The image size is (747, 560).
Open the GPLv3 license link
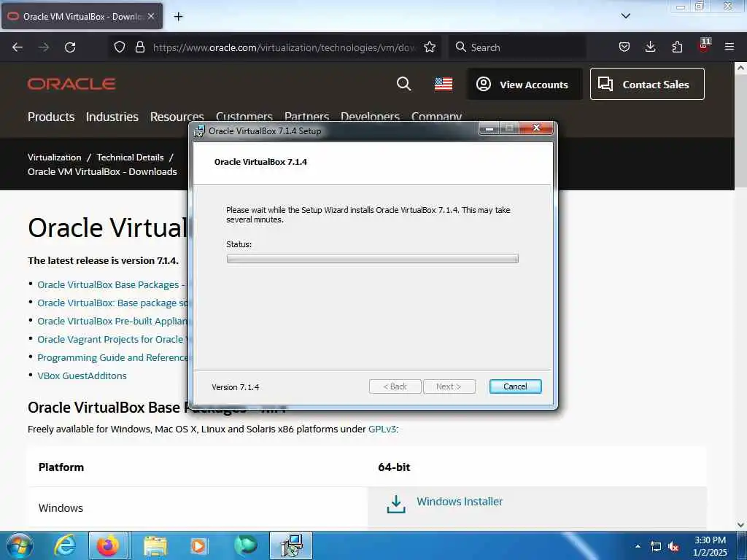coord(382,429)
